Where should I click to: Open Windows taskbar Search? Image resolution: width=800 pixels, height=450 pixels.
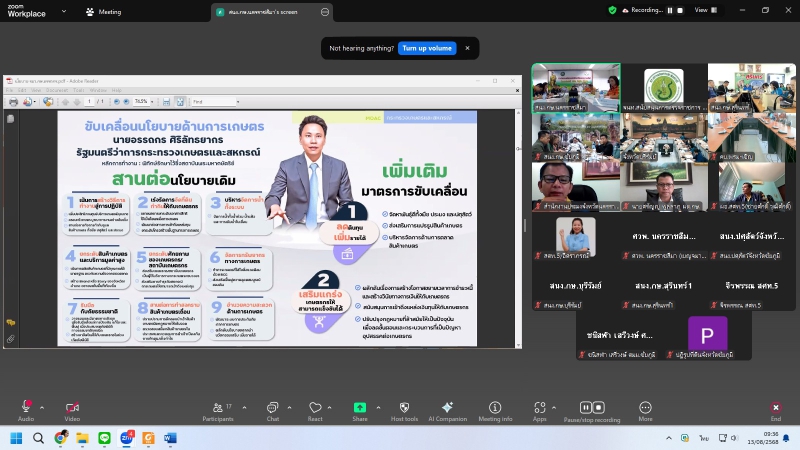click(38, 438)
